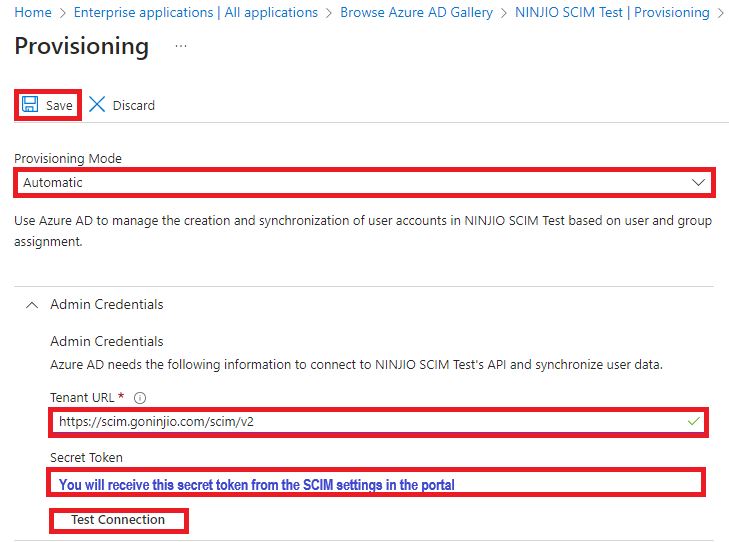Viewport: 729px width, 542px height.
Task: Open the Provisioning Mode dropdown showing Automatic
Action: [x=360, y=183]
